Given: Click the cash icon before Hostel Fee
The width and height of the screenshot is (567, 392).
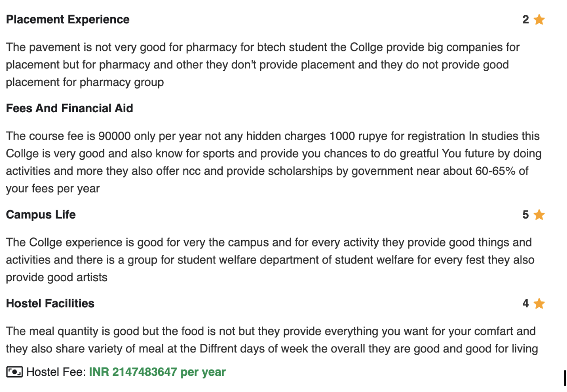Looking at the screenshot, I should [x=14, y=372].
